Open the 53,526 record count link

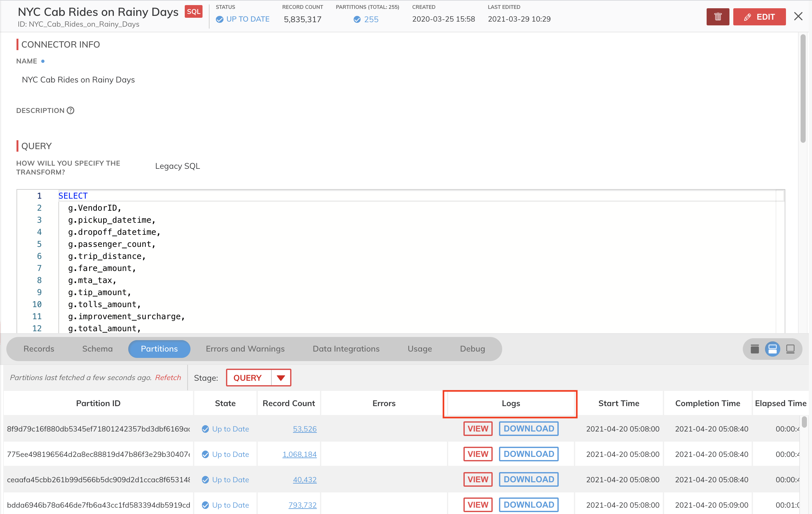point(304,429)
